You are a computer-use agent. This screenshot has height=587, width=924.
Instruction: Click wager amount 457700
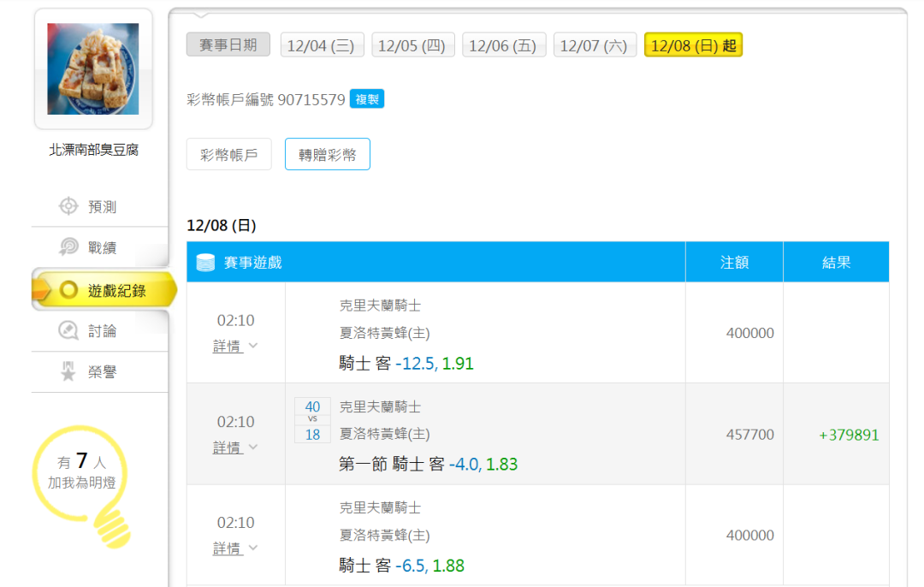point(749,435)
